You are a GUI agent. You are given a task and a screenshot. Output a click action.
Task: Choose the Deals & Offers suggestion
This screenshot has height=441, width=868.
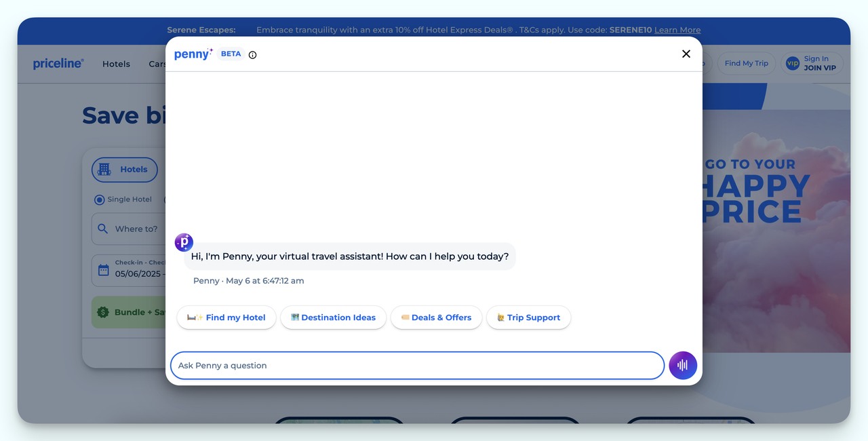click(436, 318)
